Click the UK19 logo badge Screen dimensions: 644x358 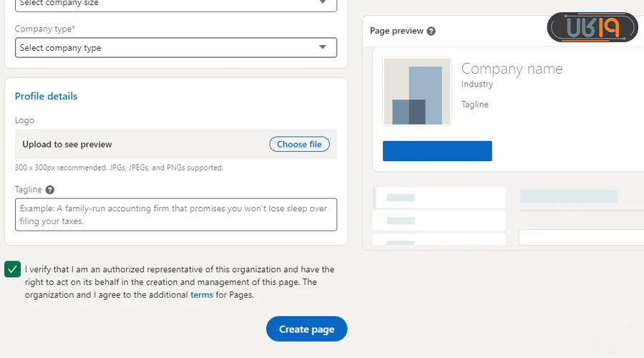[592, 28]
